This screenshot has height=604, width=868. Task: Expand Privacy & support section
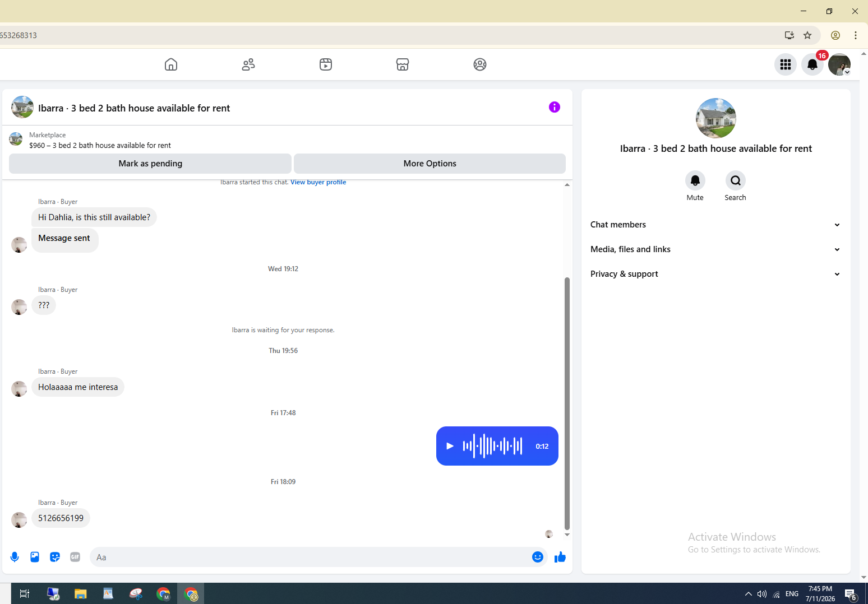tap(716, 274)
